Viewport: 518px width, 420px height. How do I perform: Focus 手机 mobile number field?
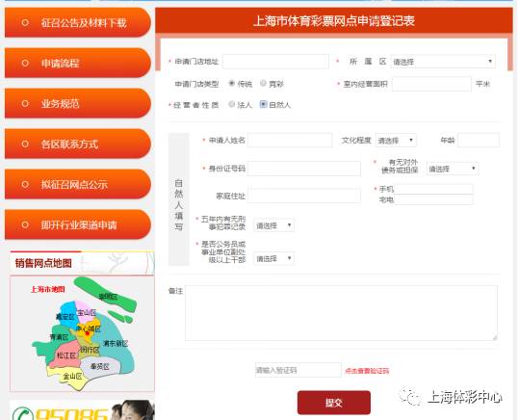[433, 189]
